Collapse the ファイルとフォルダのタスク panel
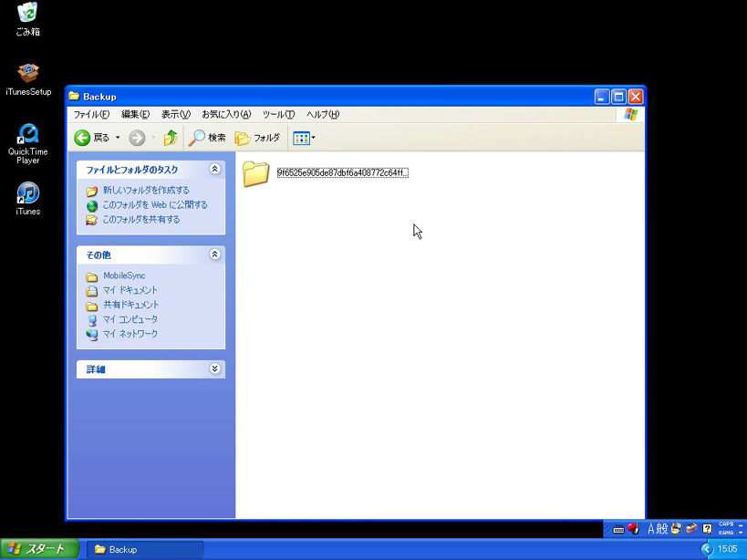The width and height of the screenshot is (747, 560). [x=215, y=169]
